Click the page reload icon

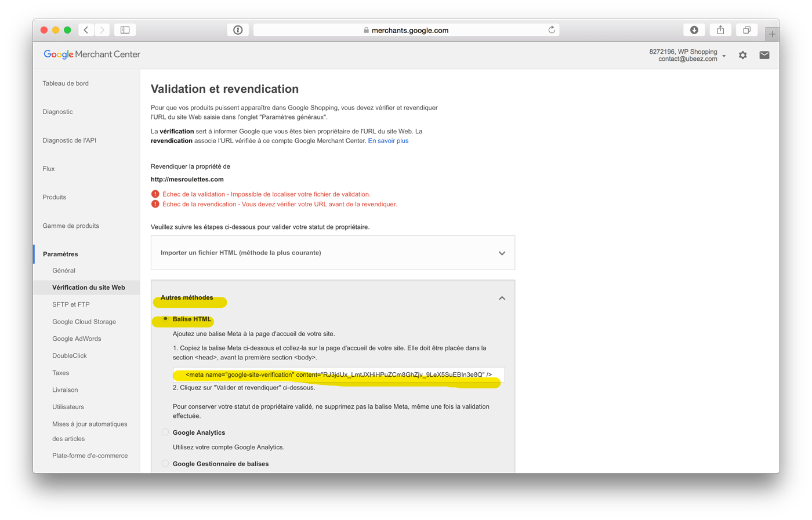coord(552,30)
